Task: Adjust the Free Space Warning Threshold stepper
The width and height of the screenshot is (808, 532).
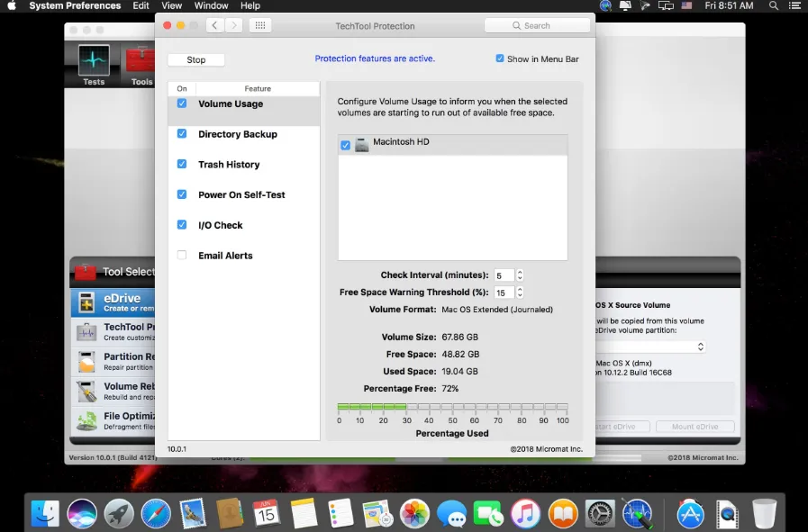Action: pyautogui.click(x=520, y=293)
